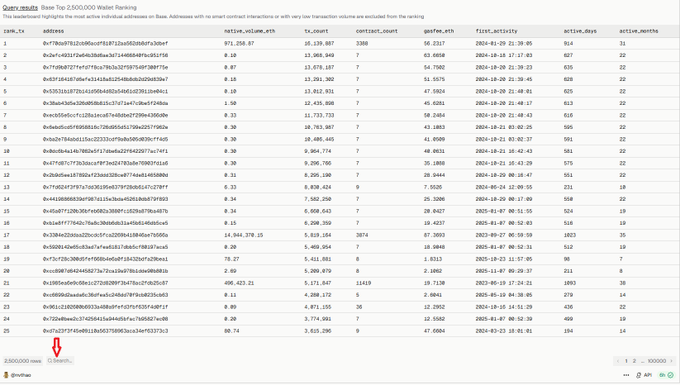Select first_activity 2023-09-27 06:59:59

coord(504,235)
